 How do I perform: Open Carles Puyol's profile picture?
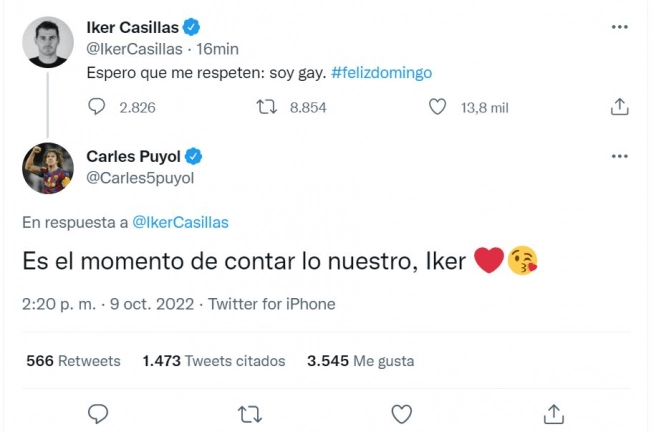click(48, 168)
